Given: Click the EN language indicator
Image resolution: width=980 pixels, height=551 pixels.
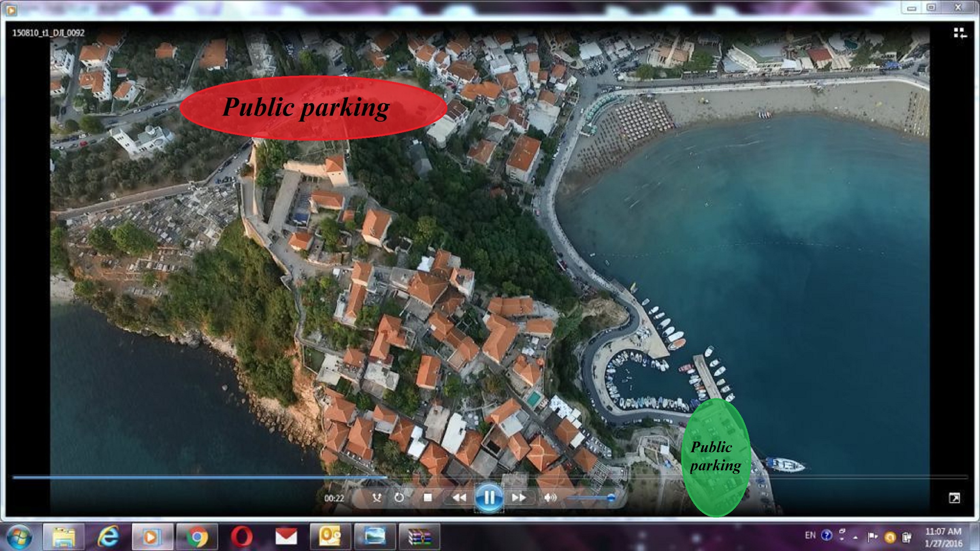Looking at the screenshot, I should [810, 535].
